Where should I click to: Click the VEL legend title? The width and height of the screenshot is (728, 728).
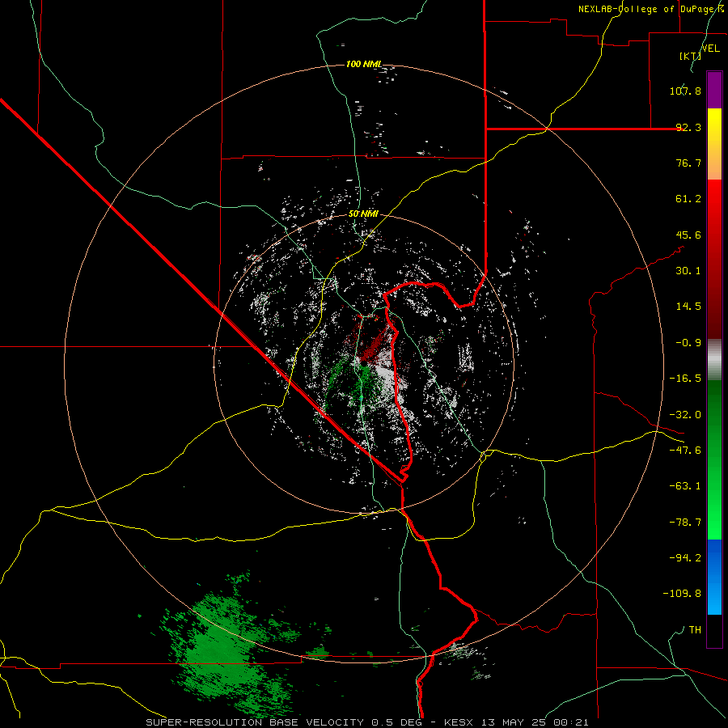[x=710, y=49]
